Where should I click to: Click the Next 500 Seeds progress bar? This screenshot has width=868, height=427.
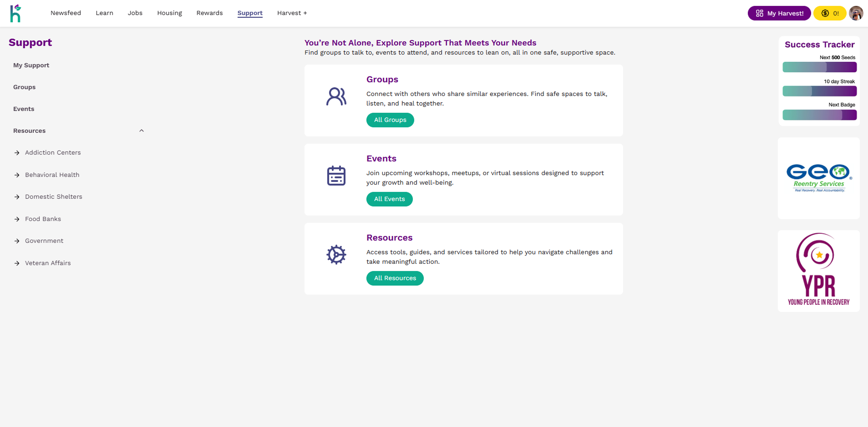pyautogui.click(x=819, y=67)
